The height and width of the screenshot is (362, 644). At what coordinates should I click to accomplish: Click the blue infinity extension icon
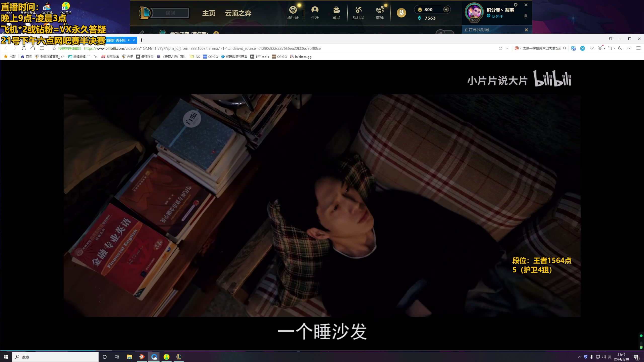click(582, 48)
